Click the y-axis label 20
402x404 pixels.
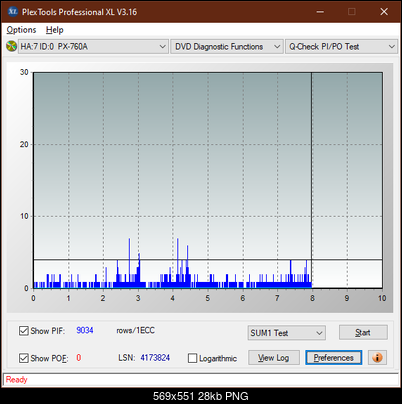point(24,144)
